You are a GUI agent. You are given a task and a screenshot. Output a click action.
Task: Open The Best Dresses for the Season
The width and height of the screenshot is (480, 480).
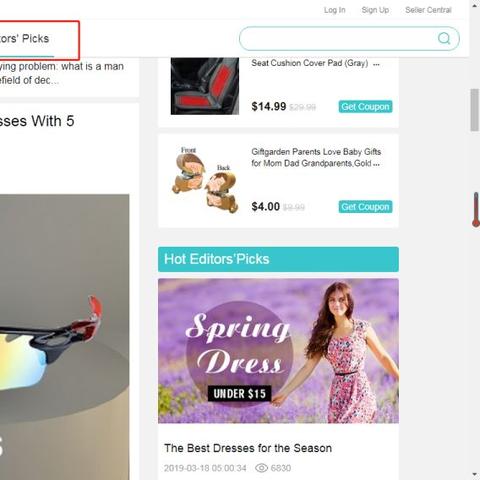248,448
